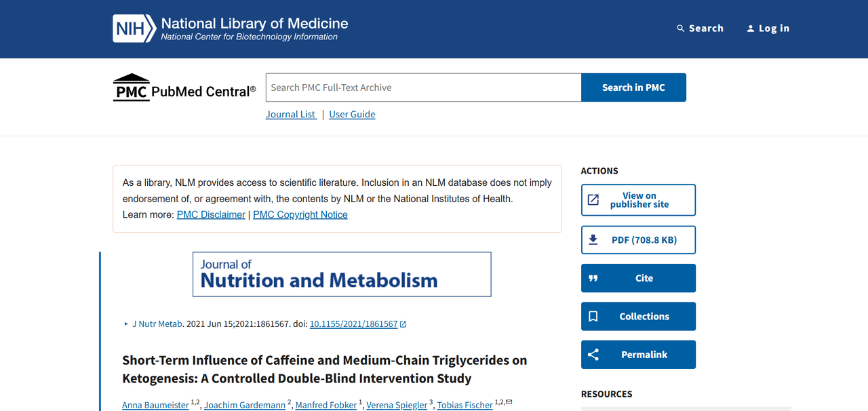The height and width of the screenshot is (411, 868).
Task: Open author Anna Baumeister's details
Action: click(x=155, y=405)
